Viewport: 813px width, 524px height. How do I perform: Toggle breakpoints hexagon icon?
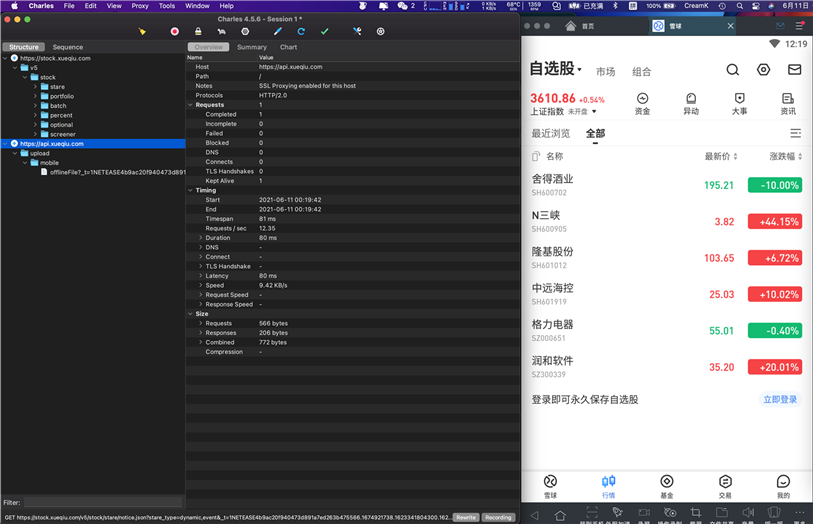click(x=245, y=32)
